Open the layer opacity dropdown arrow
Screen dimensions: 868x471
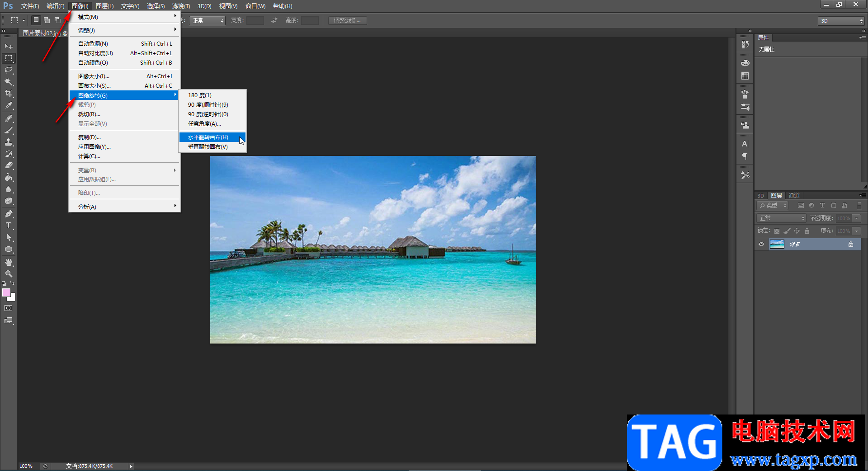(x=857, y=218)
